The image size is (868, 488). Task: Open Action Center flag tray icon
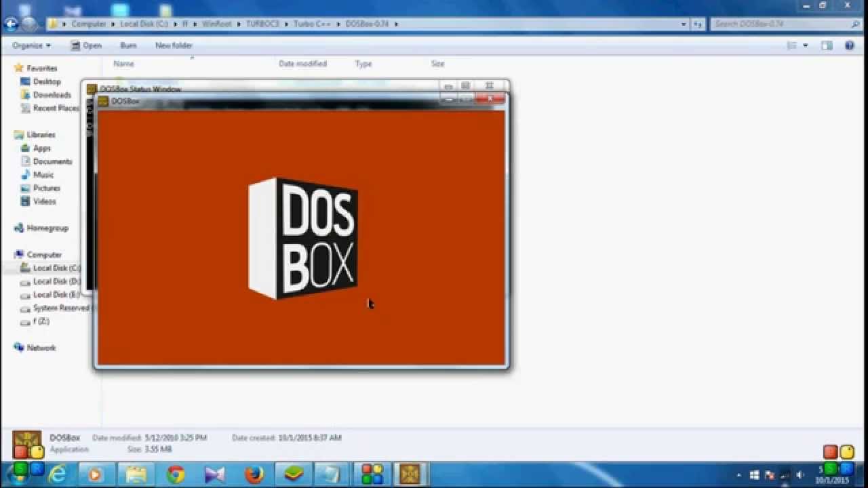pyautogui.click(x=770, y=475)
